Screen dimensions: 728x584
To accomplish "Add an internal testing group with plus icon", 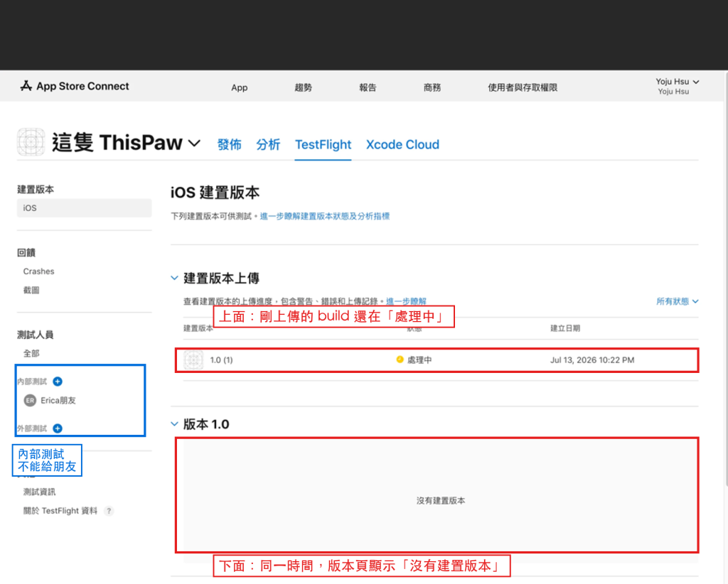I will click(x=58, y=382).
